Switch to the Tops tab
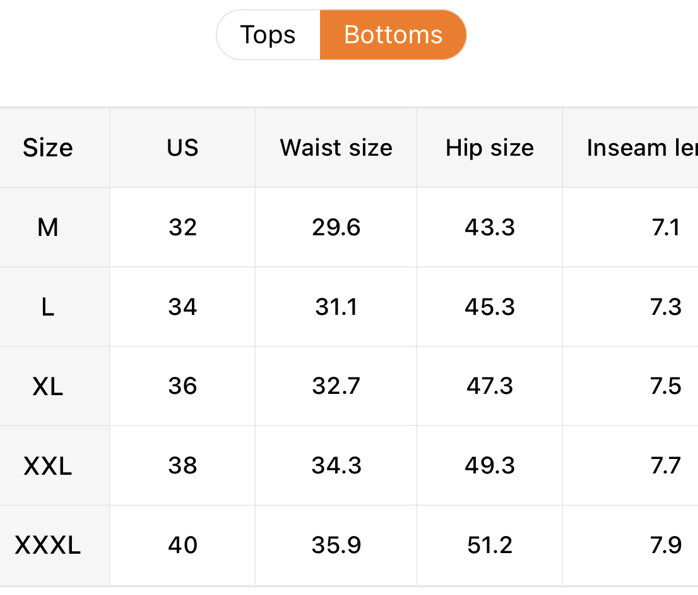The width and height of the screenshot is (698, 595). [268, 35]
